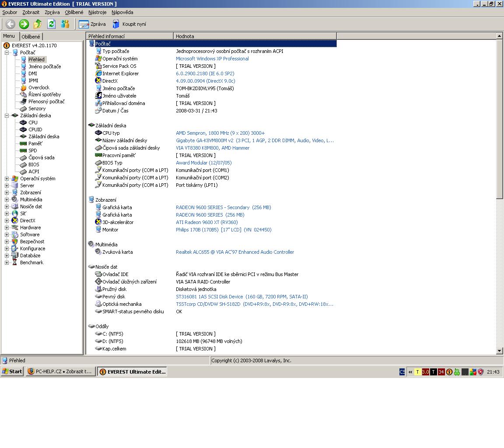
Task: Open the Nápověda menu
Action: [x=122, y=12]
